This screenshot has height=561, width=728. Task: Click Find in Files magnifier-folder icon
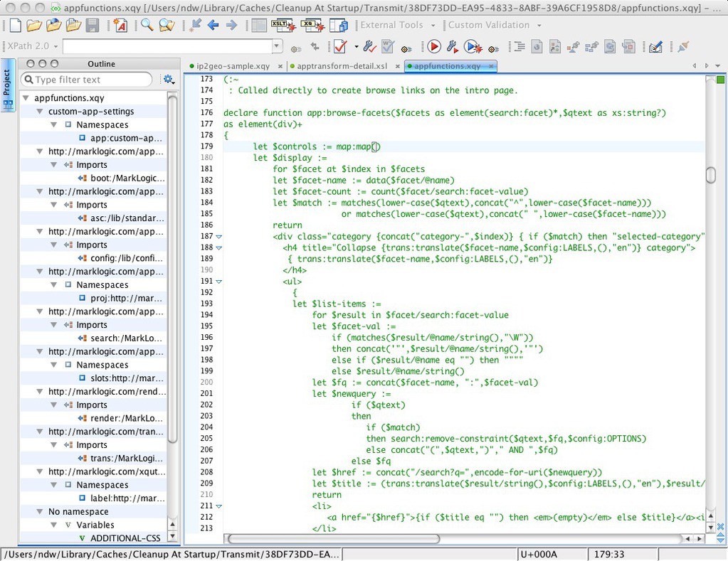(x=167, y=25)
